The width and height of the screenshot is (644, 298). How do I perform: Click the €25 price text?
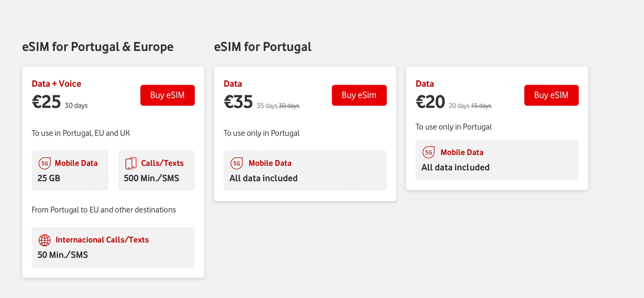pyautogui.click(x=47, y=102)
